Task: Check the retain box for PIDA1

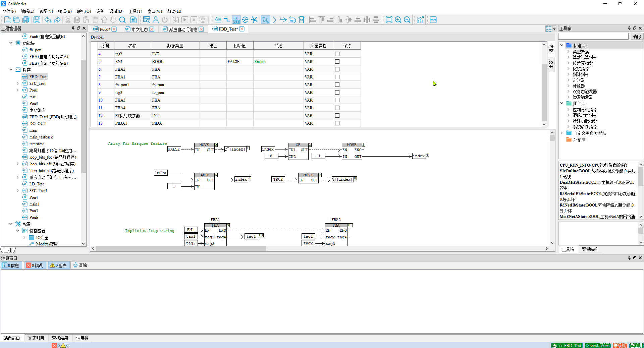Action: pos(337,123)
